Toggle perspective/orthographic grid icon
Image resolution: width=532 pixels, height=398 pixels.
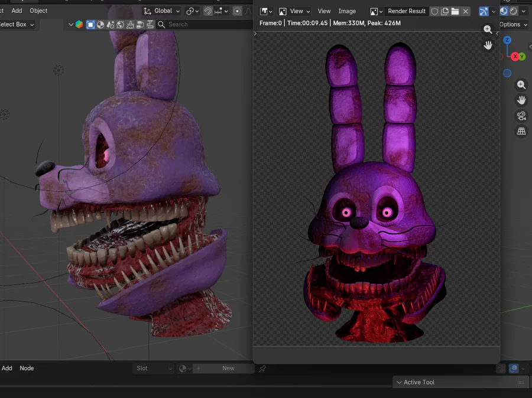[x=521, y=131]
